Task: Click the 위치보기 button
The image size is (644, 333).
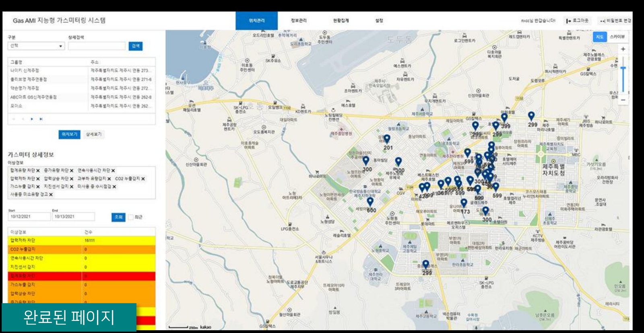Action: tap(69, 134)
